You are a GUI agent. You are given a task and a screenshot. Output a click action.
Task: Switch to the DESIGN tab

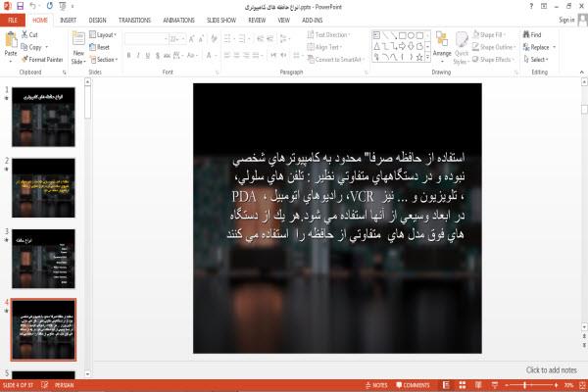pos(97,20)
